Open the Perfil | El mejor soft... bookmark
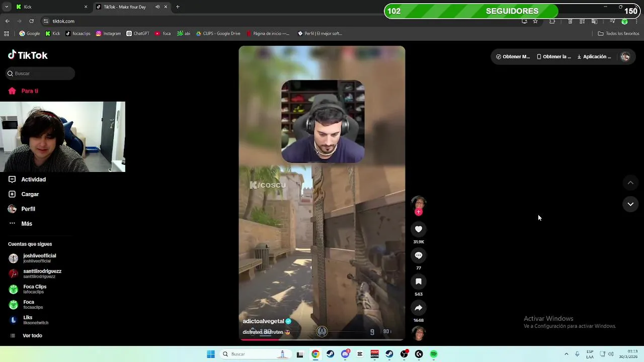 click(320, 34)
